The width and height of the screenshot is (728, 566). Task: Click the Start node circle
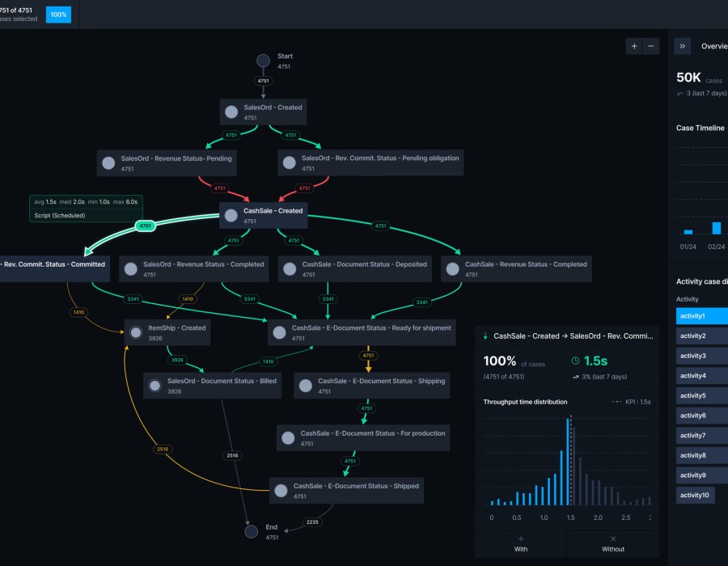point(263,61)
